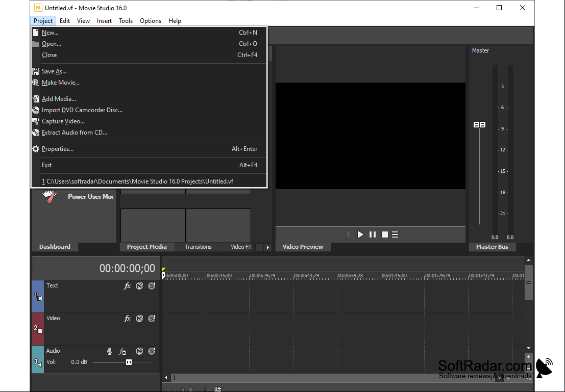Click the Extract Audio from CD icon
The image size is (565, 392).
click(36, 133)
